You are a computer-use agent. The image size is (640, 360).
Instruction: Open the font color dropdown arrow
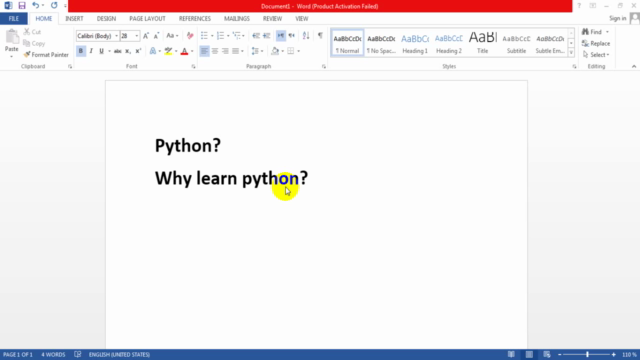(192, 51)
